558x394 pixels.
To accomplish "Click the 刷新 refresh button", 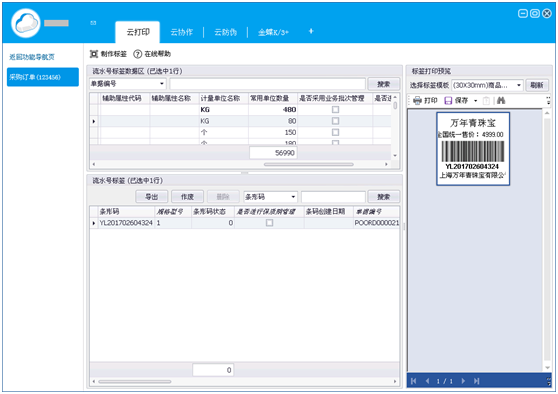I will (537, 85).
